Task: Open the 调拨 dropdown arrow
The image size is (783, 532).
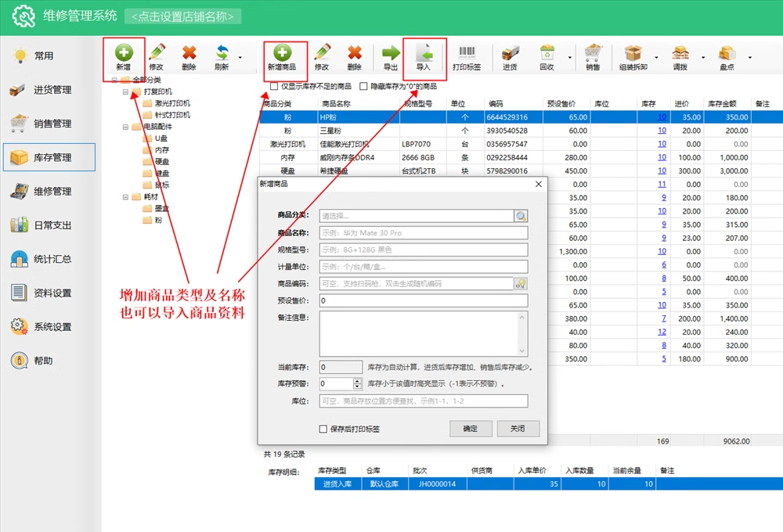Action: pos(703,57)
